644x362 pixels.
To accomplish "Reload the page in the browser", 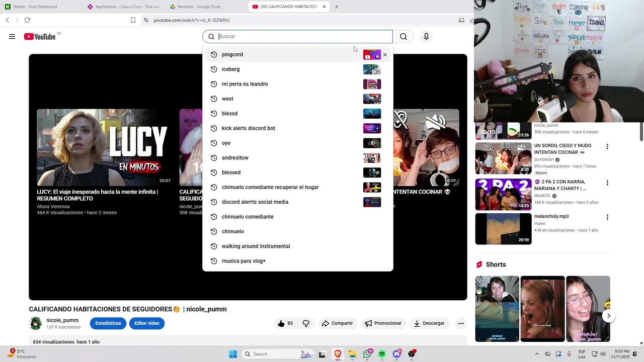I will tap(27, 20).
